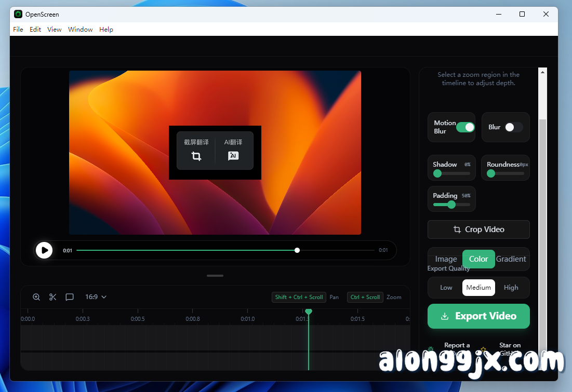The width and height of the screenshot is (572, 392).
Task: Click the Padding slider set at 50%
Action: (x=450, y=204)
